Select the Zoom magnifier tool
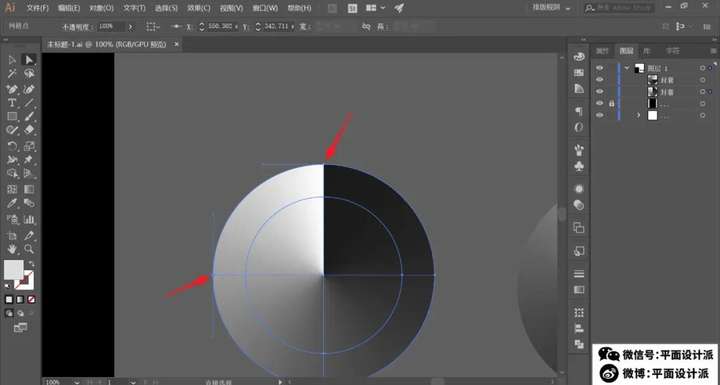Screen dimensions: 720x385 coord(29,249)
